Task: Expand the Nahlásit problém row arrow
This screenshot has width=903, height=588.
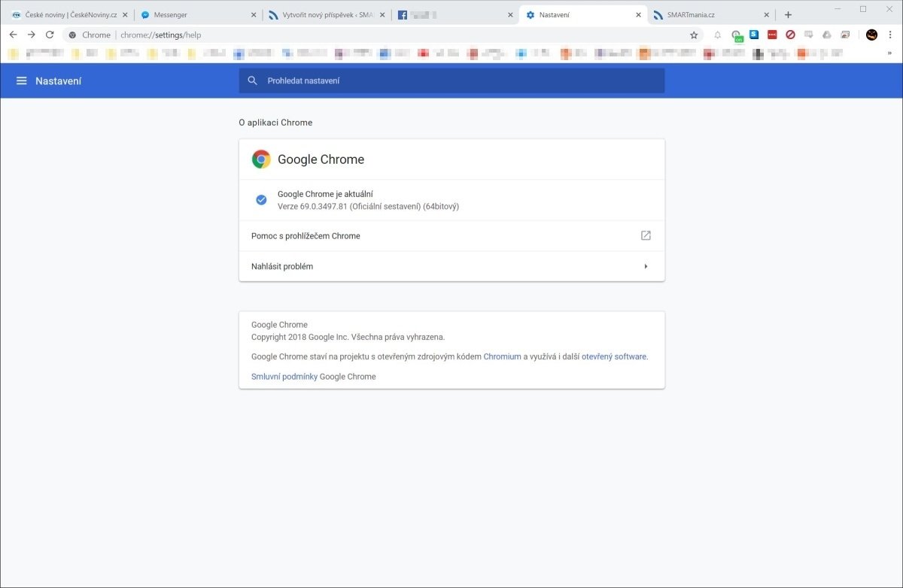Action: (x=646, y=266)
